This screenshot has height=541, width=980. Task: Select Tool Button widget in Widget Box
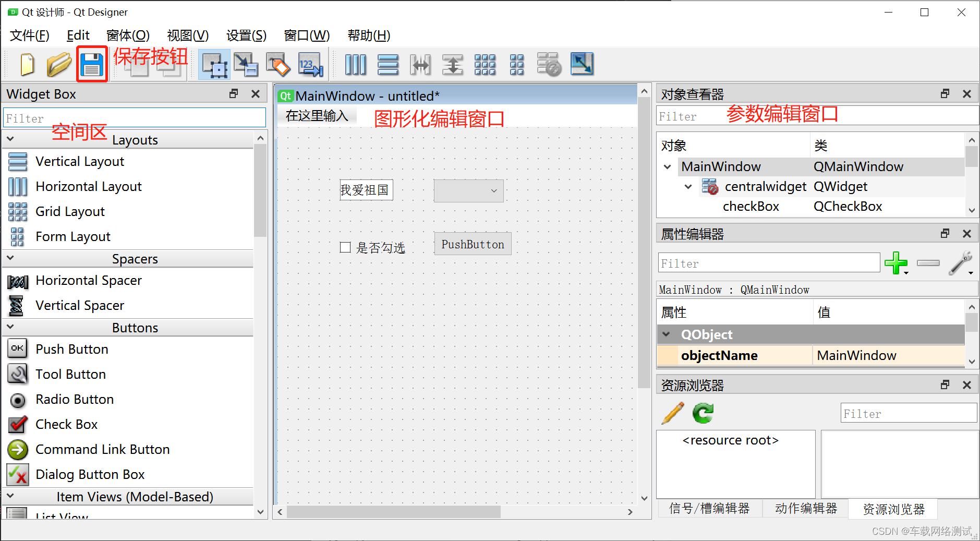(x=70, y=374)
